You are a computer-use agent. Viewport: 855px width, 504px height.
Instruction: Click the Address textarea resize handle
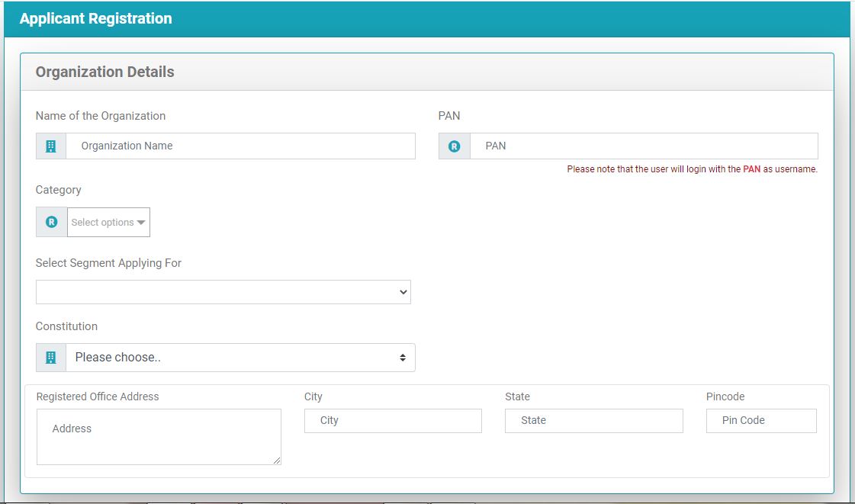click(277, 461)
